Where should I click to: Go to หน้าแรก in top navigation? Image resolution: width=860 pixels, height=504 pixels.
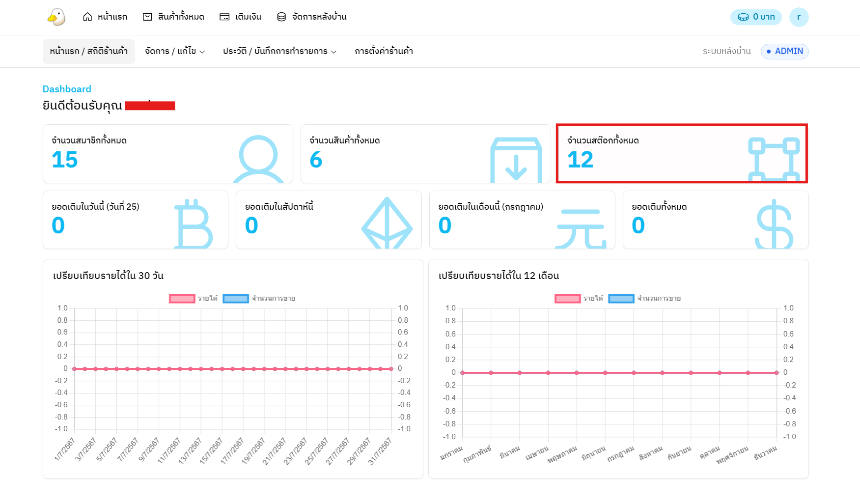[105, 17]
